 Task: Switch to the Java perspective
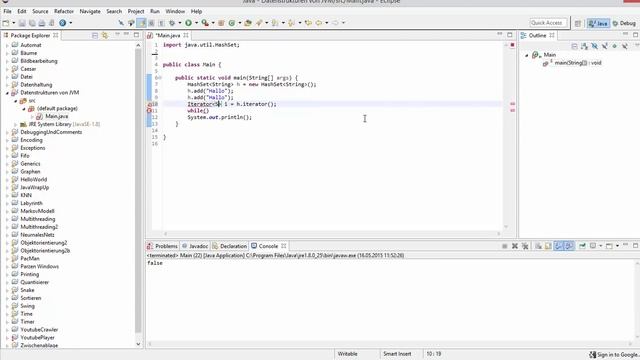click(x=598, y=24)
